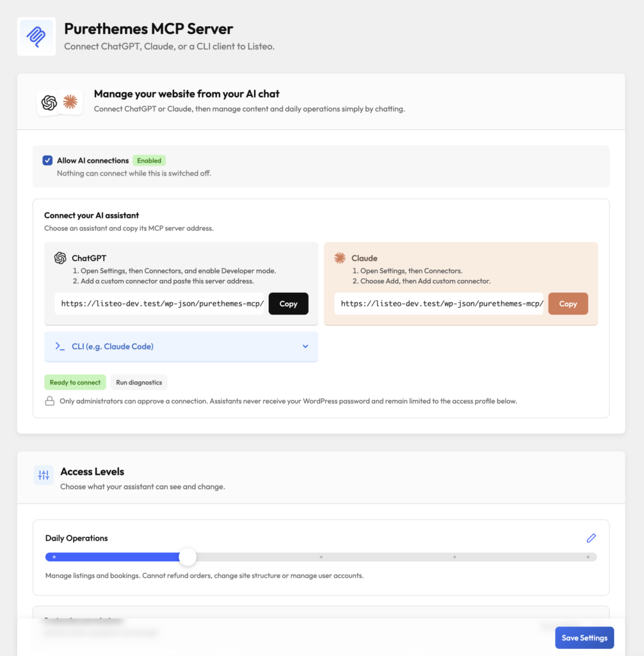Click the Claude starburst logo in header banner
The width and height of the screenshot is (644, 656).
tap(70, 102)
